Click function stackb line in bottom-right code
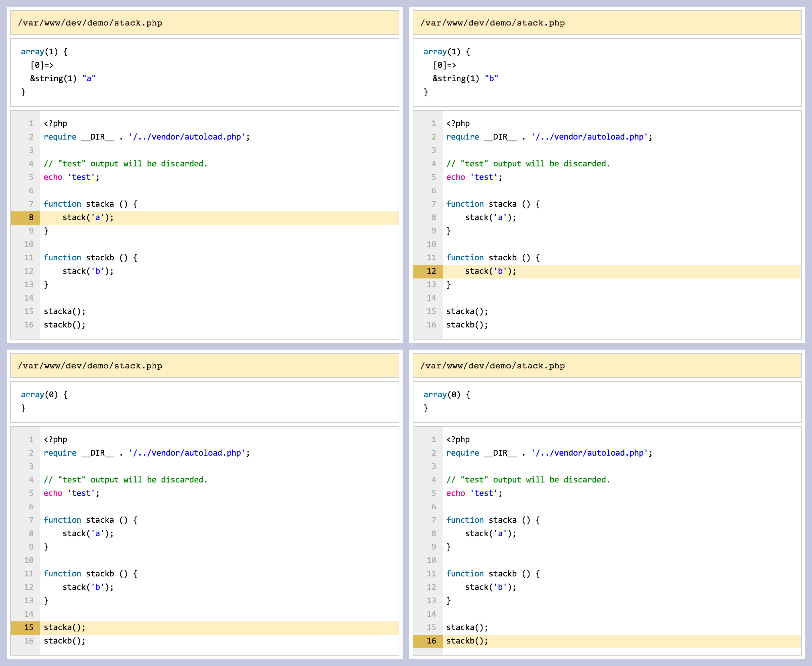Screen dimensions: 812x666 point(493,573)
